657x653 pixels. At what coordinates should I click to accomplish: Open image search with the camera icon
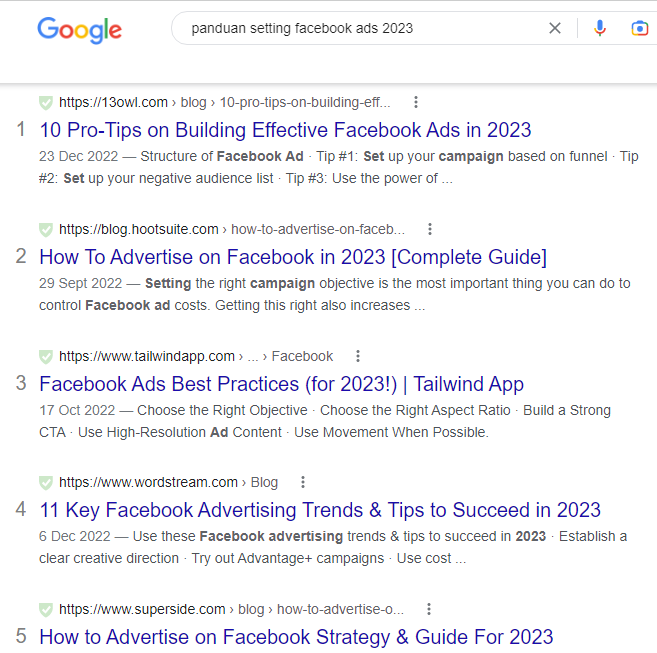[x=639, y=29]
